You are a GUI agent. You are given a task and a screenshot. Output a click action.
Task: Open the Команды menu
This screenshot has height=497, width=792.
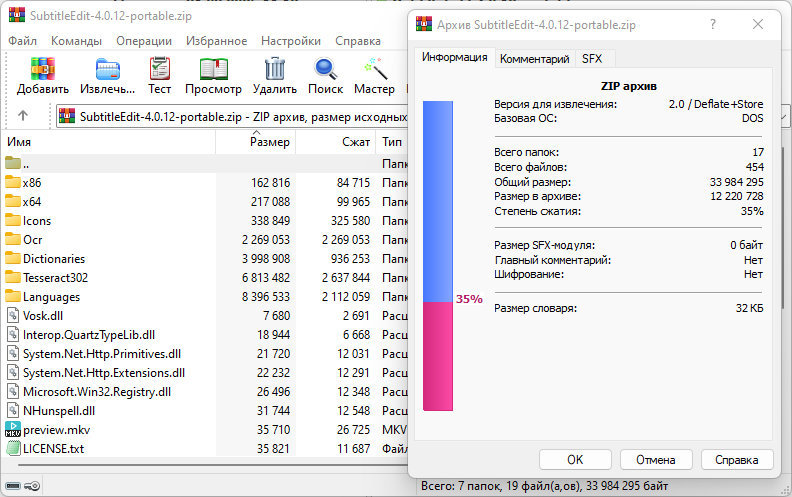(76, 41)
